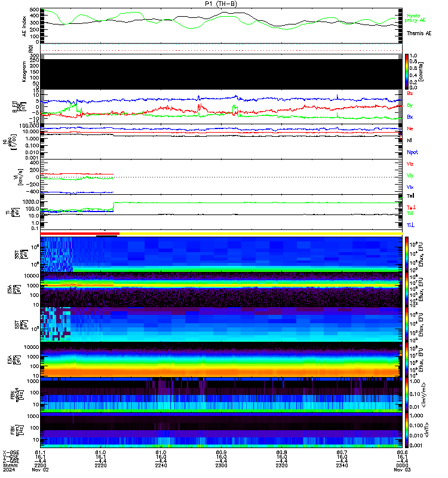Click the 2220 time tick label
Image resolution: width=448 pixels, height=478 pixels.
pos(100,465)
